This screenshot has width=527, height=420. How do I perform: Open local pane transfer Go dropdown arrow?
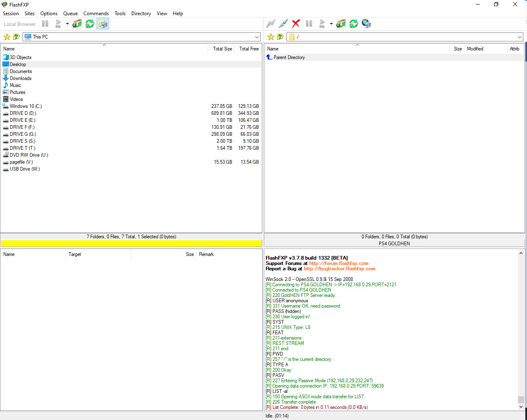tap(67, 24)
